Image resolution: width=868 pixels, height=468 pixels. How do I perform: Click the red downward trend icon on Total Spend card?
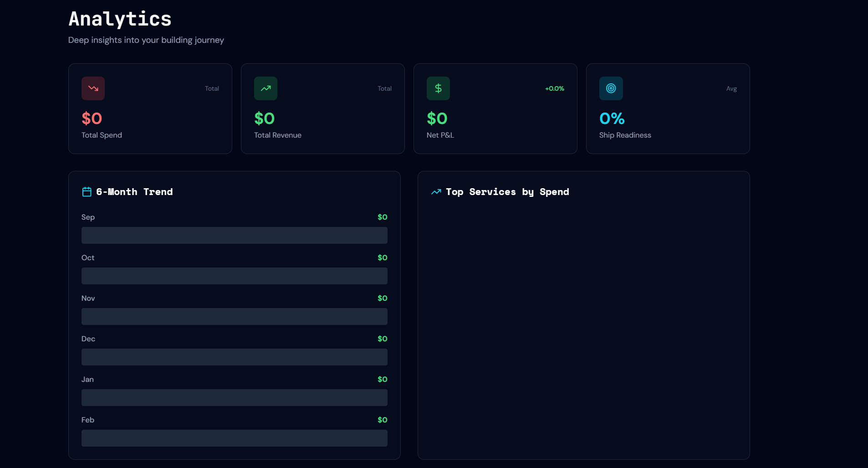tap(92, 88)
